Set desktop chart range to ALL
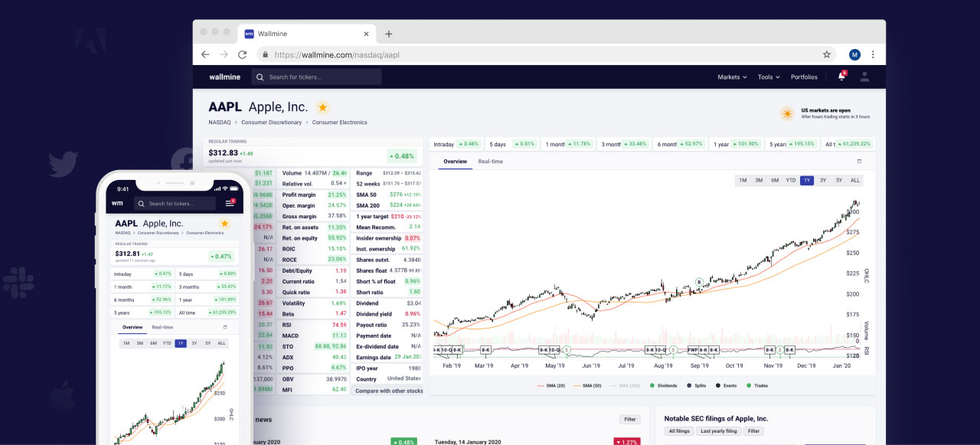 (855, 180)
